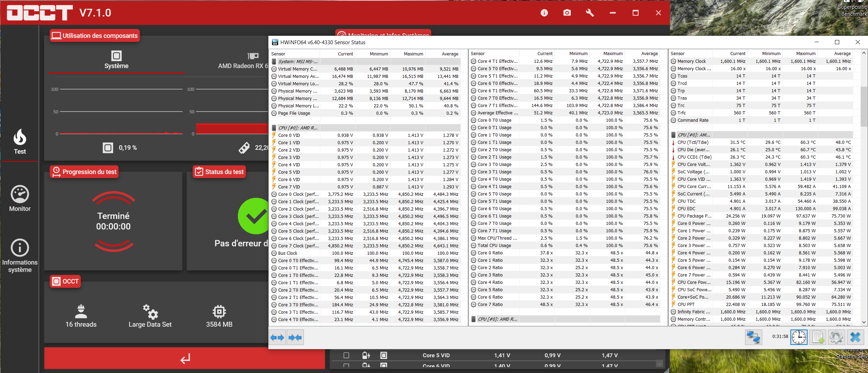Image resolution: width=868 pixels, height=373 pixels.
Task: Expand HWiNFO sensor columns with outward arrows
Action: click(277, 338)
